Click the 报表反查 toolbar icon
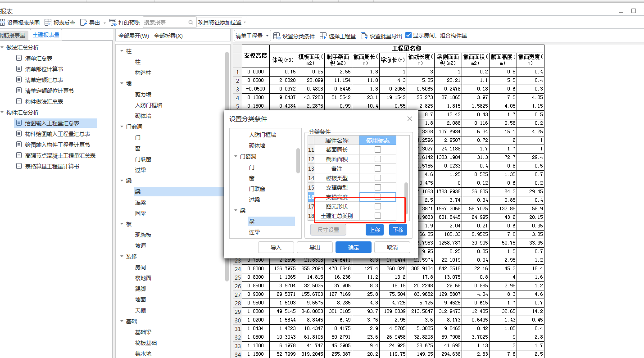The height and width of the screenshot is (358, 644). [x=48, y=22]
